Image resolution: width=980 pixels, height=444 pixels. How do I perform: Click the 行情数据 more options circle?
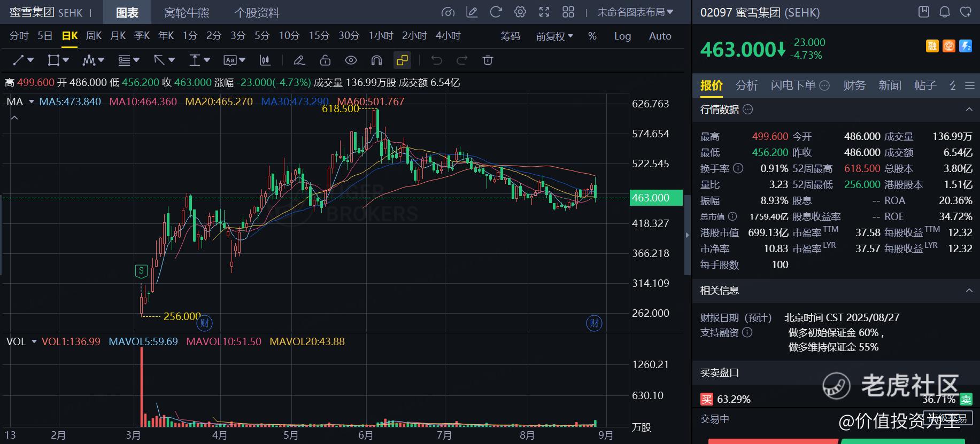click(x=748, y=110)
